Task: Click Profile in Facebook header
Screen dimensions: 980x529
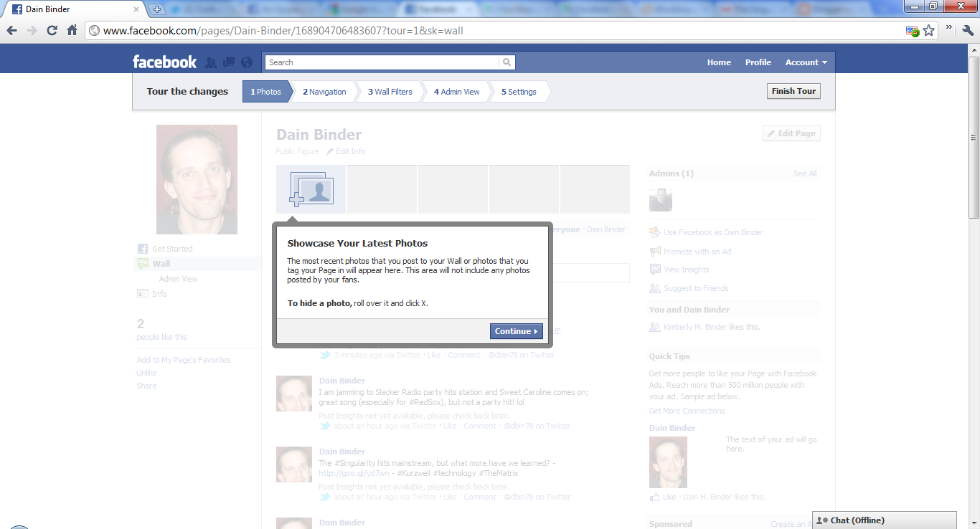Action: tap(758, 62)
